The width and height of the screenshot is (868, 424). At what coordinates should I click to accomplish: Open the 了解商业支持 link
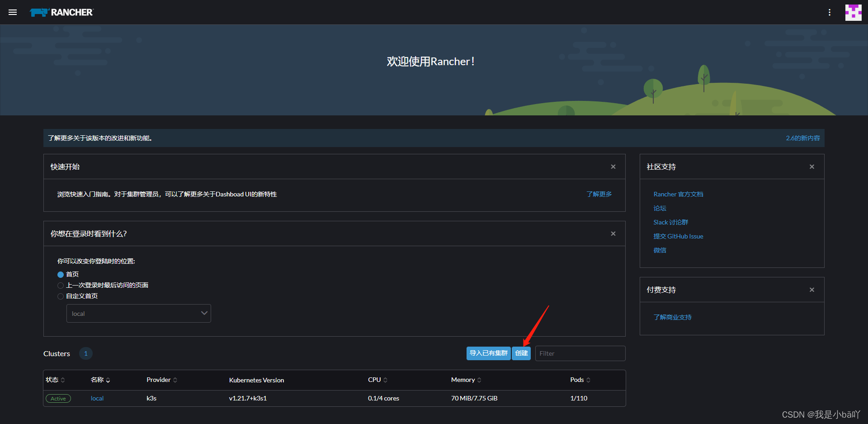pos(672,317)
